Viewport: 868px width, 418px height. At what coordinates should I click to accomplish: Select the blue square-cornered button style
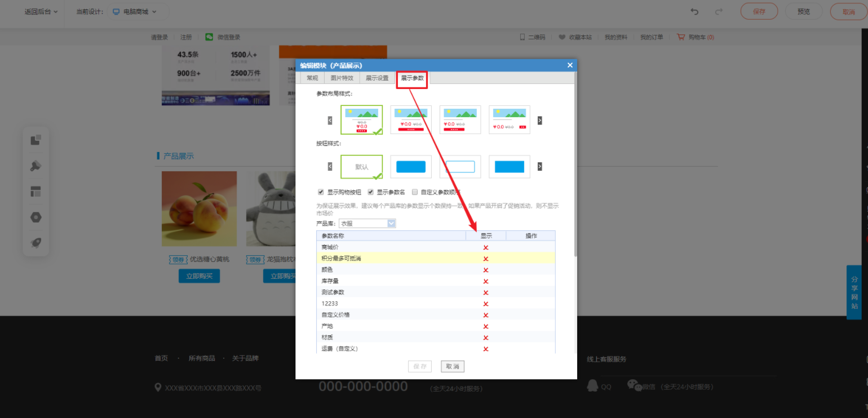[510, 167]
